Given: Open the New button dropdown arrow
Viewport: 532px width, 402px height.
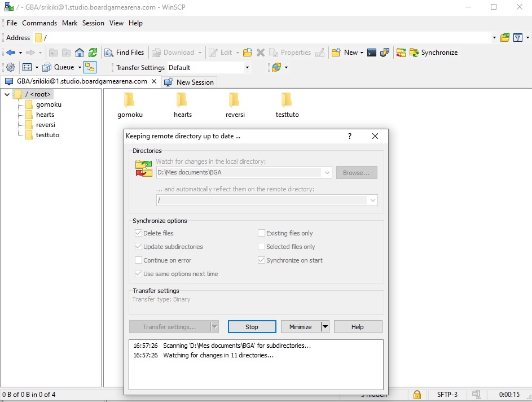Looking at the screenshot, I should [x=362, y=53].
